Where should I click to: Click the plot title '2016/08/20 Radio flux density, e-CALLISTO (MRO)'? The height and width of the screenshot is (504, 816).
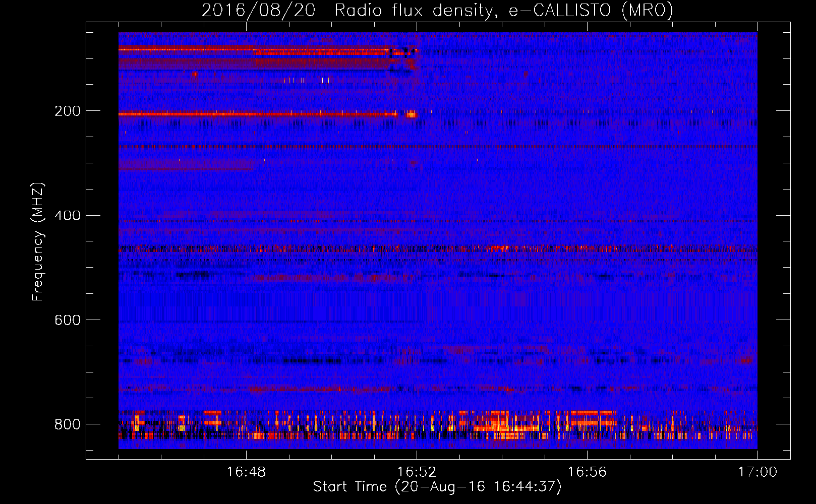tap(437, 10)
